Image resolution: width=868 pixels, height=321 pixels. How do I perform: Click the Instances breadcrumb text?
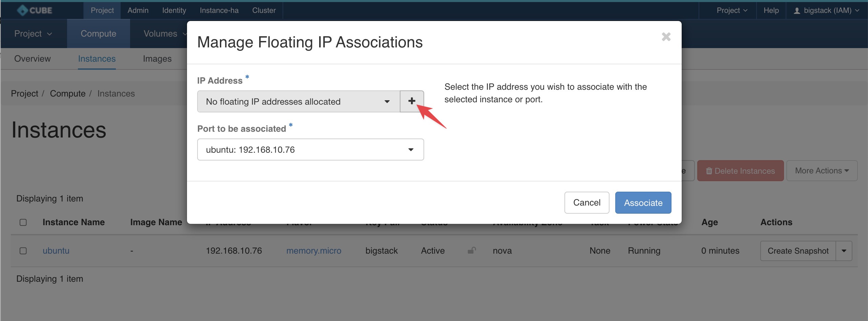coord(116,93)
